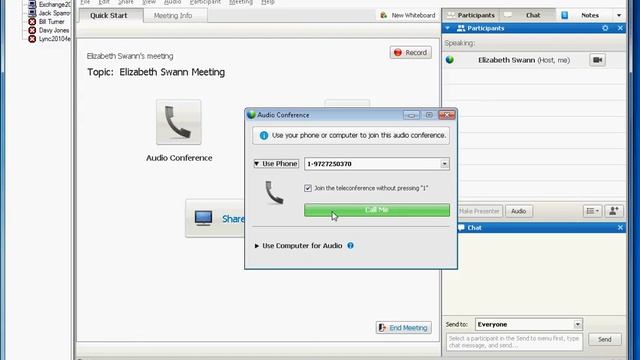This screenshot has height=360, width=640.
Task: Click the Notes panel icon
Action: [x=564, y=15]
